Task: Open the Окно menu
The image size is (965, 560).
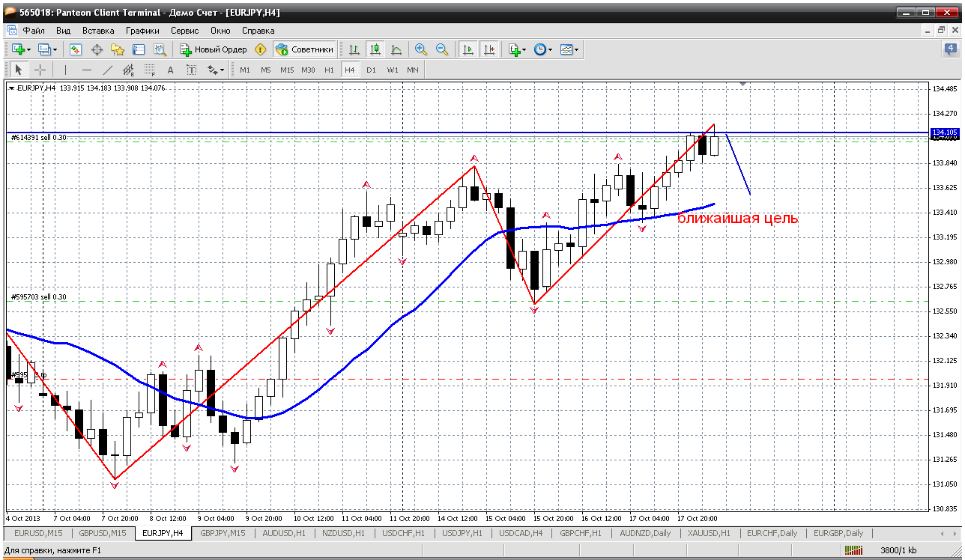Action: tap(220, 31)
